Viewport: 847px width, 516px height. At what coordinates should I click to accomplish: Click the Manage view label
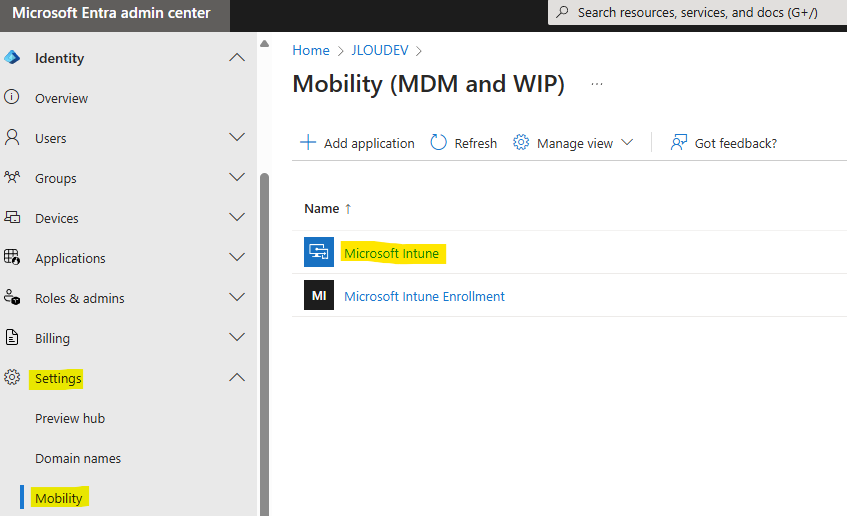(575, 143)
